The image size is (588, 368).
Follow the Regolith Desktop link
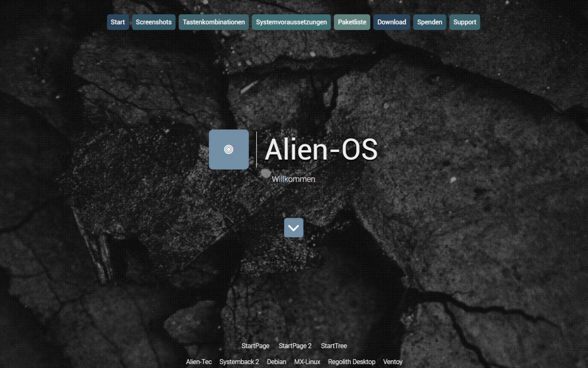click(x=352, y=362)
